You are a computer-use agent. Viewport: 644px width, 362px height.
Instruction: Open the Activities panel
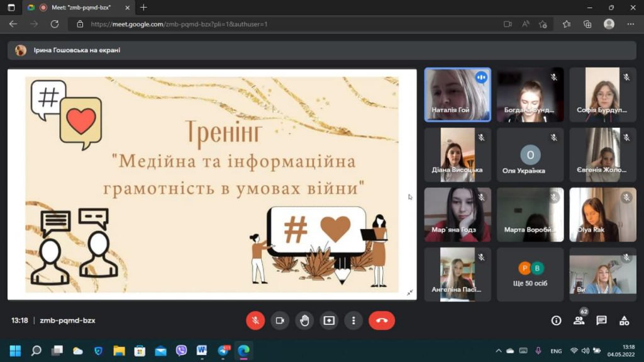tap(624, 320)
